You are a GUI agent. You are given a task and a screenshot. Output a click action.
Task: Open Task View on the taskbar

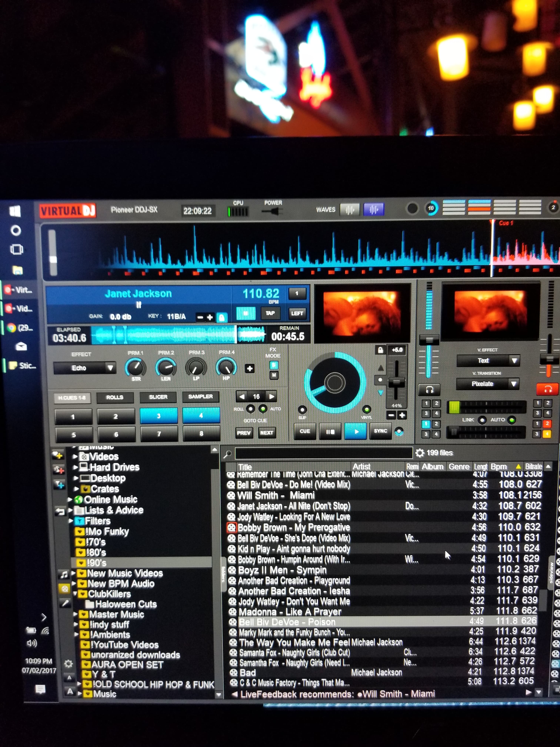coord(16,250)
